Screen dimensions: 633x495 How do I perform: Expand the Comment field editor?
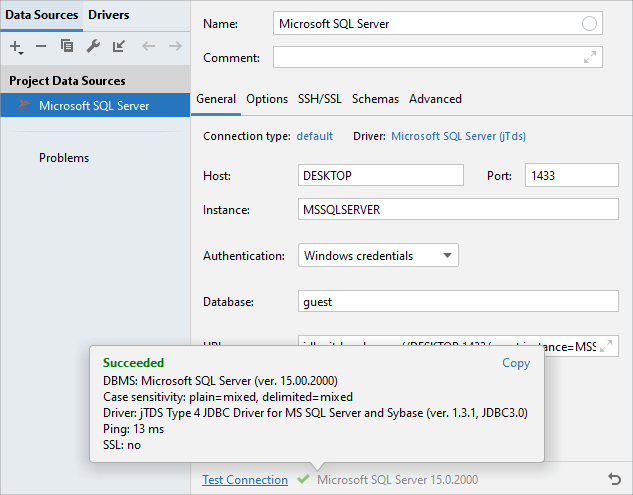coord(590,58)
